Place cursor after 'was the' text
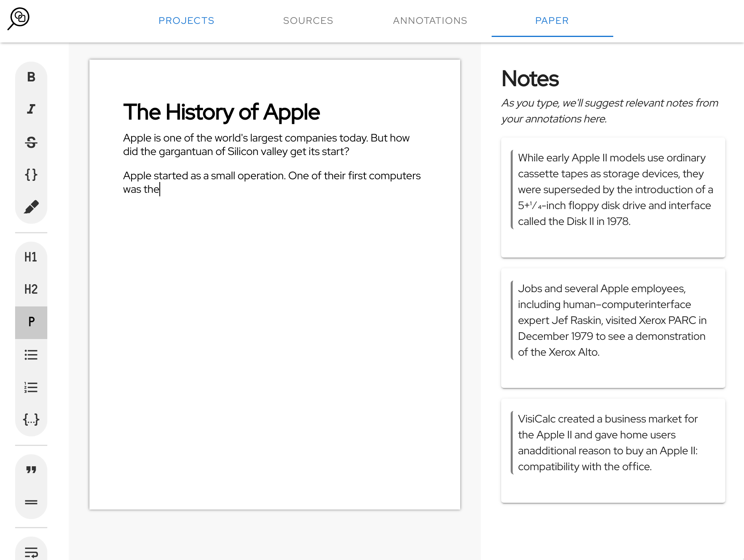 click(x=160, y=190)
